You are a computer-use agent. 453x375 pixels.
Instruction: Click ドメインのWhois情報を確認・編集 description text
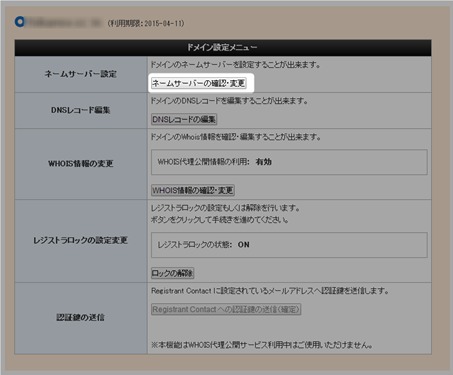pyautogui.click(x=236, y=137)
